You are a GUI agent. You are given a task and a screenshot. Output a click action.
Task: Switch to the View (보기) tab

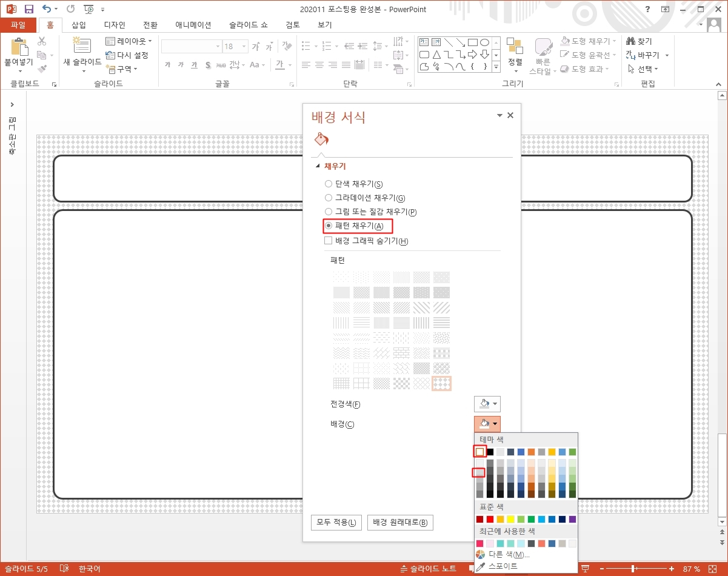click(x=325, y=25)
